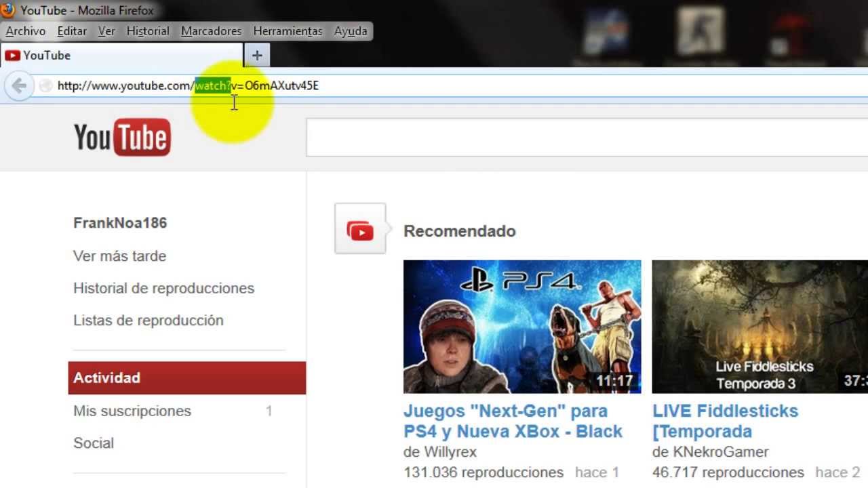The width and height of the screenshot is (868, 488).
Task: Click the subscriptions count 1
Action: pyautogui.click(x=269, y=411)
